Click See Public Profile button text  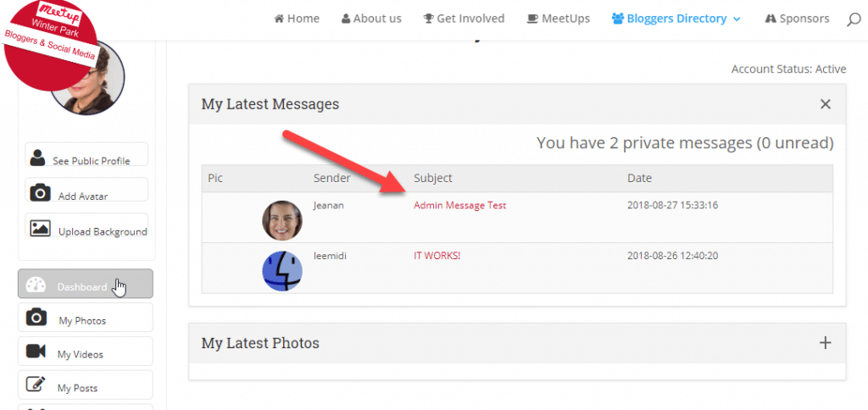click(x=92, y=161)
